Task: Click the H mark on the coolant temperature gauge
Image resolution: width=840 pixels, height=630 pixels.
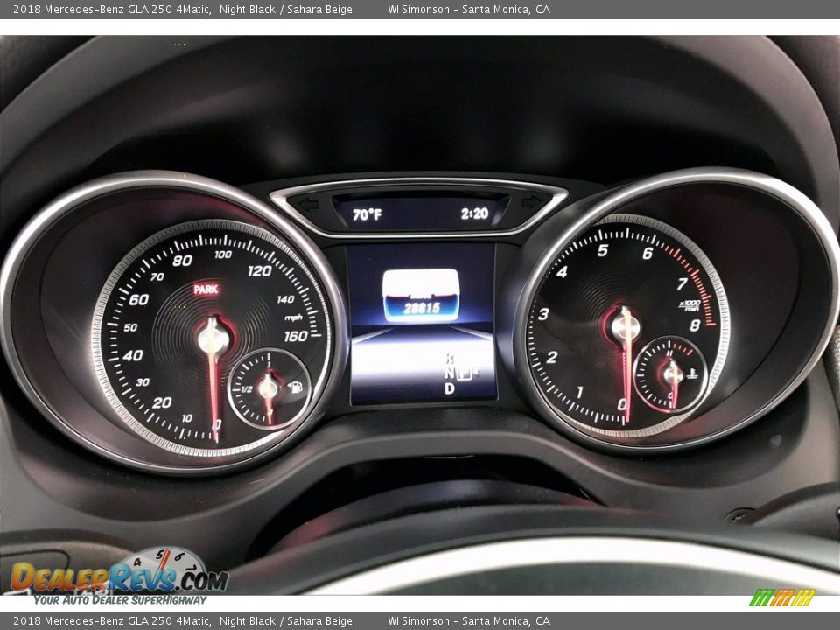Action: (669, 353)
